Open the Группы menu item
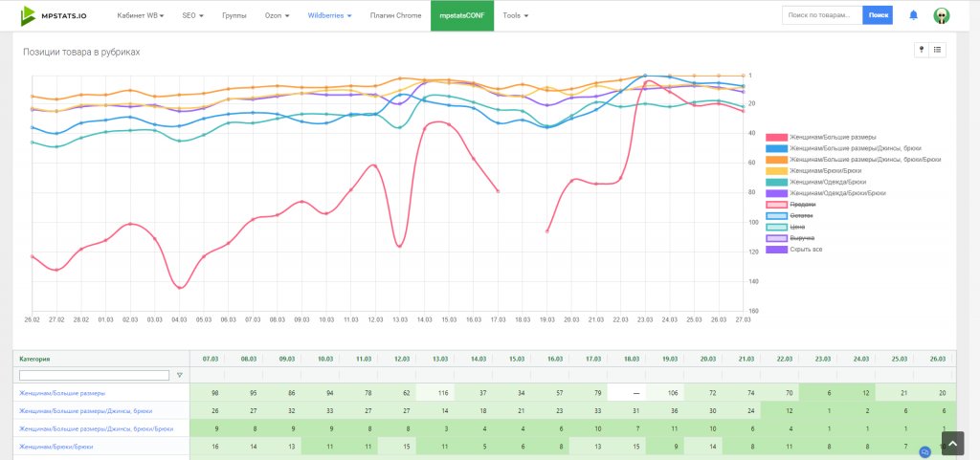The height and width of the screenshot is (460, 980). [234, 16]
